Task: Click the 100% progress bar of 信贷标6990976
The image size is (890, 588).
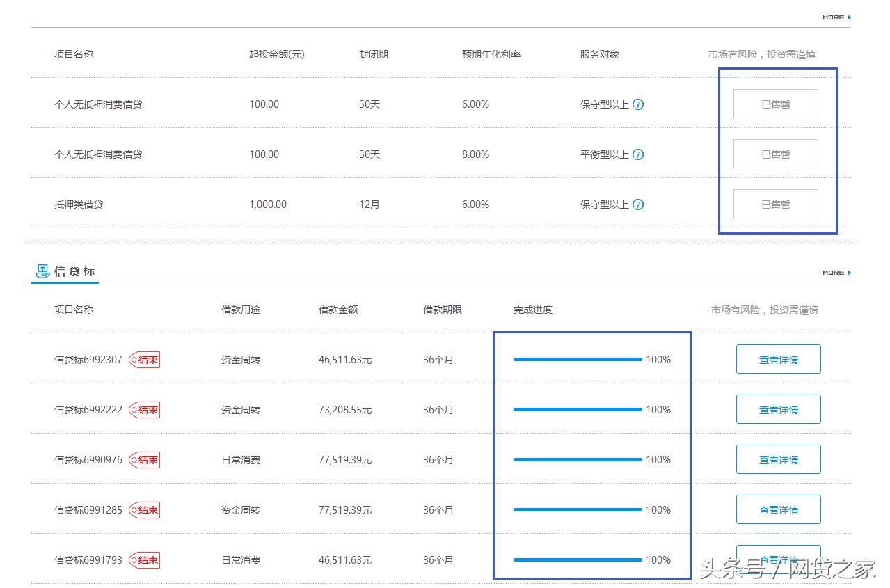Action: coord(578,459)
